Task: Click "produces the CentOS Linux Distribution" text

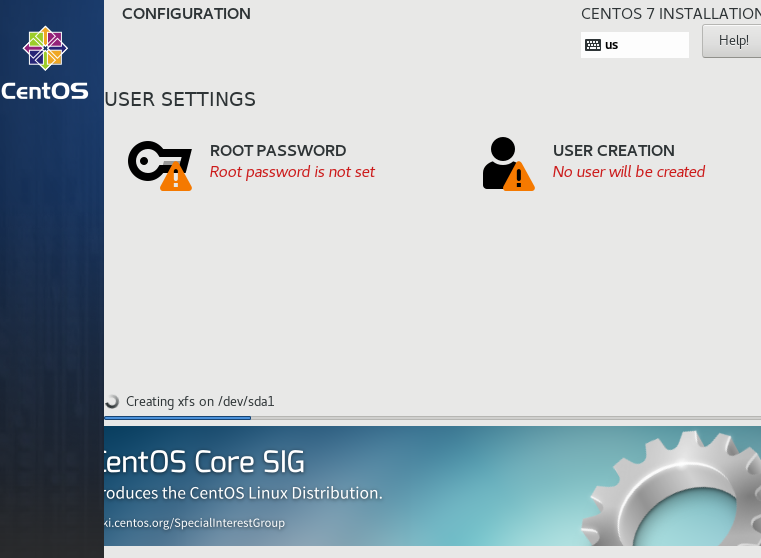Action: [x=243, y=493]
